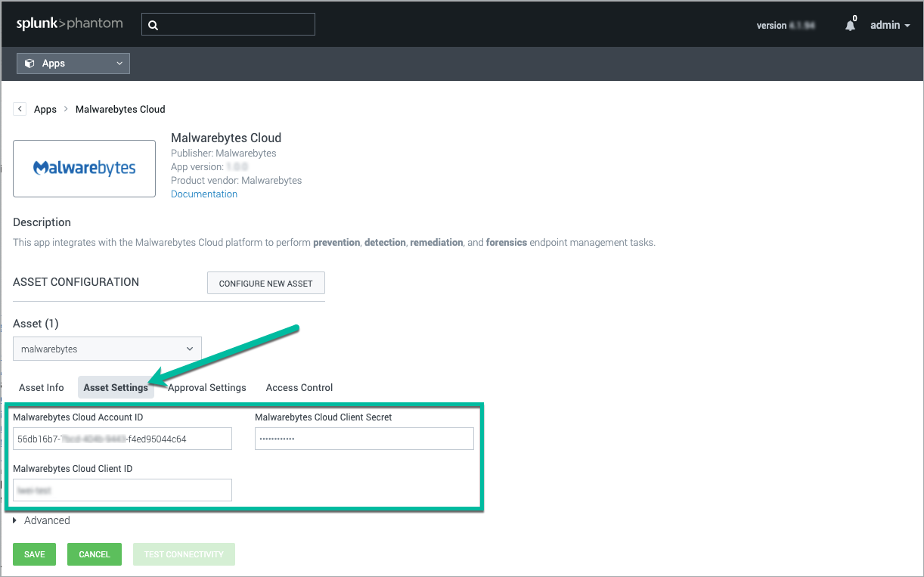This screenshot has height=577, width=924.
Task: Open the malwarebytes asset dropdown
Action: [x=107, y=349]
